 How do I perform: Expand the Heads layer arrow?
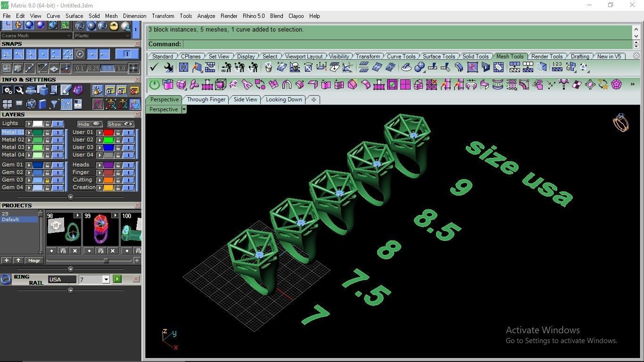99,165
